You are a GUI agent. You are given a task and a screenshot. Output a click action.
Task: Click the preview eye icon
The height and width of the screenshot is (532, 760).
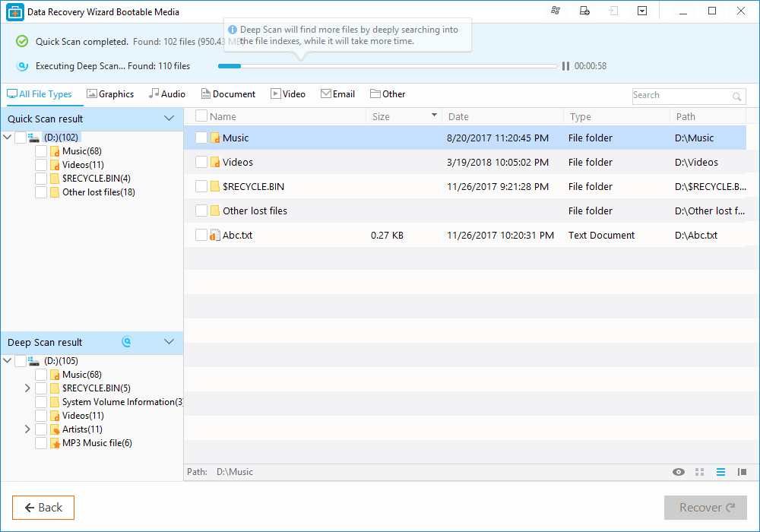click(679, 472)
